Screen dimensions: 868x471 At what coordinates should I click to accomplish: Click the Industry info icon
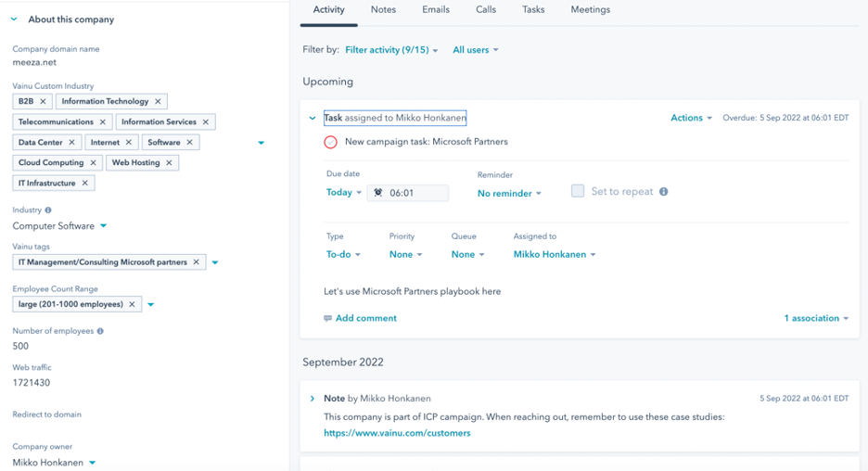[48, 210]
